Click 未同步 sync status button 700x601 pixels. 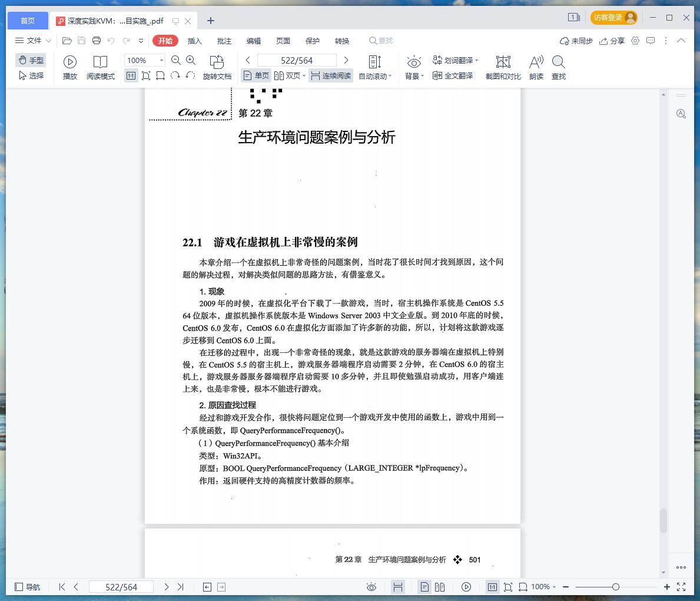(x=576, y=41)
